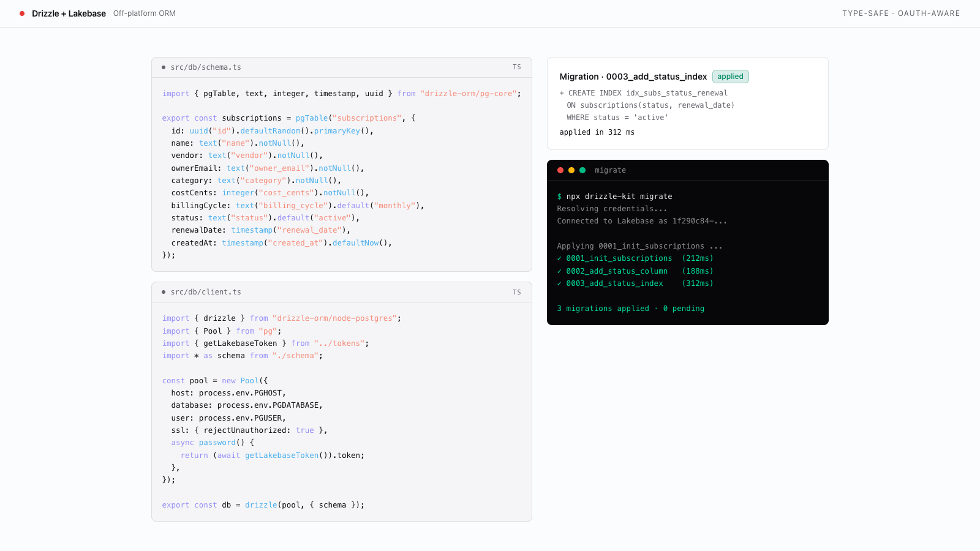Click the category: text("category") line
Viewport: 980px width, 551px height.
tap(256, 181)
